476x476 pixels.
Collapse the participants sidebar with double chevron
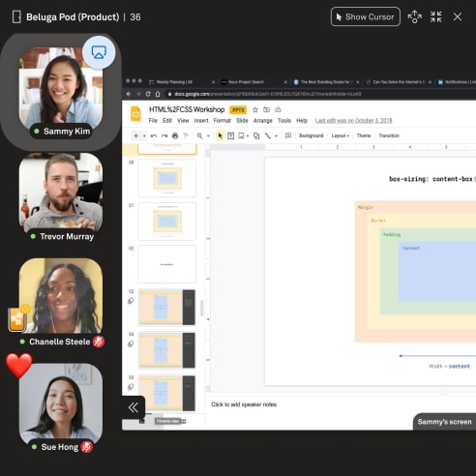point(134,407)
